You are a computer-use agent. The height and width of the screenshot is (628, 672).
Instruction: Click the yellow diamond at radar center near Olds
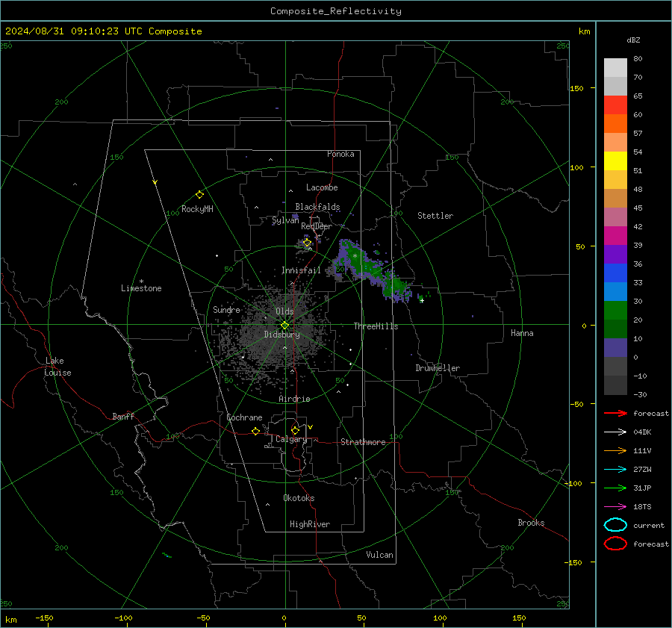tap(284, 326)
